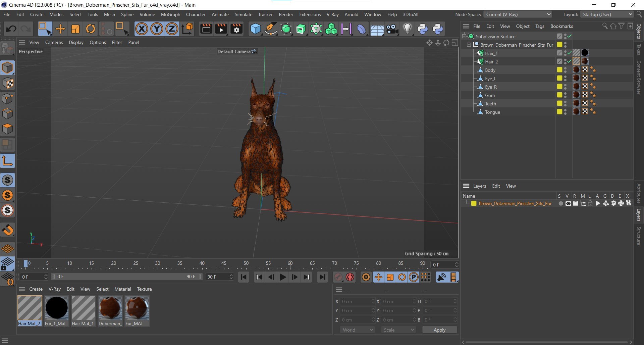
Task: Select the Tongue object in tree
Action: click(x=492, y=112)
